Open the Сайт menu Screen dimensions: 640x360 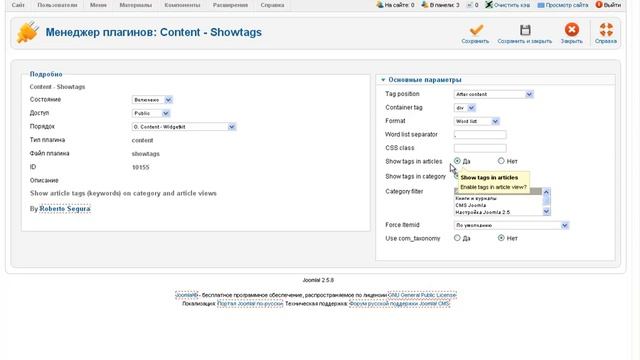click(x=18, y=5)
